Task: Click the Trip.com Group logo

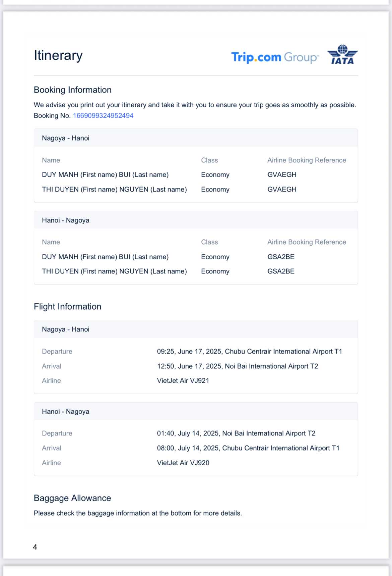Action: [275, 57]
